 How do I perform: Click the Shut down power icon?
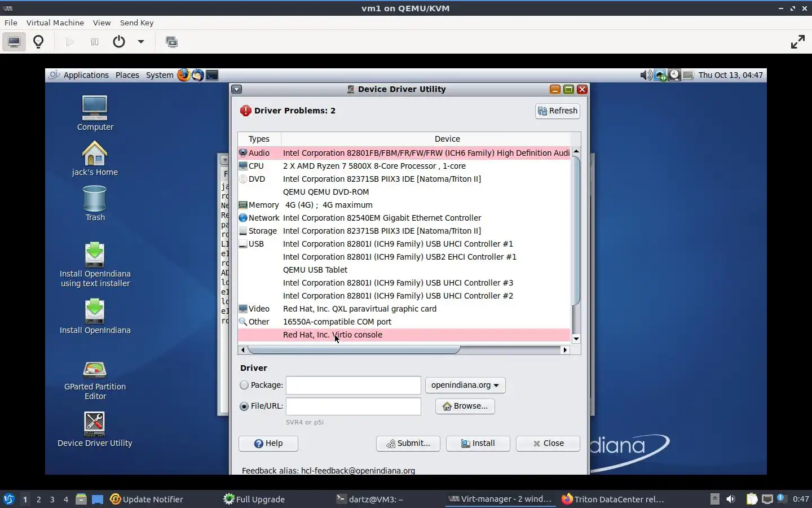point(119,42)
